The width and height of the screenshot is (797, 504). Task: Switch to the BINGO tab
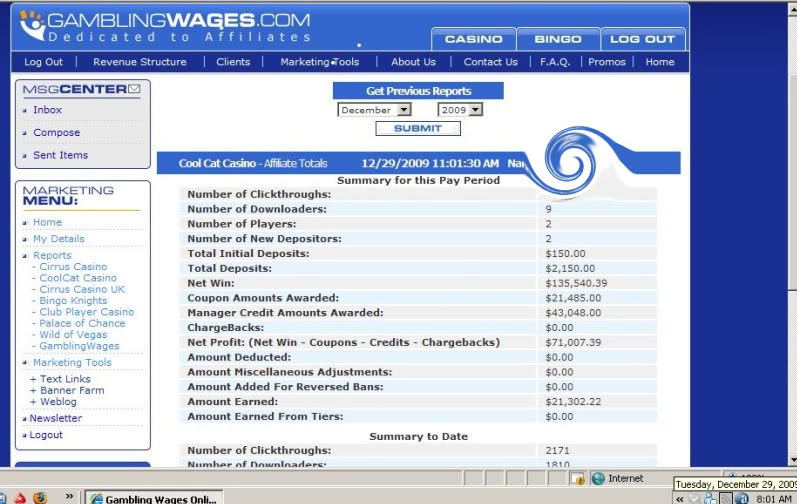click(558, 39)
